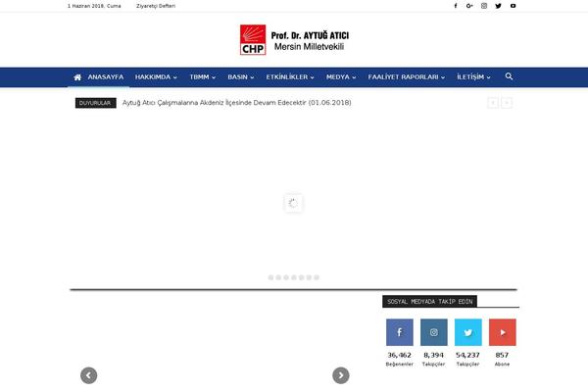Expand the Faaliyet Raporları menu
Viewport: 588px width, 392px height.
(x=406, y=76)
